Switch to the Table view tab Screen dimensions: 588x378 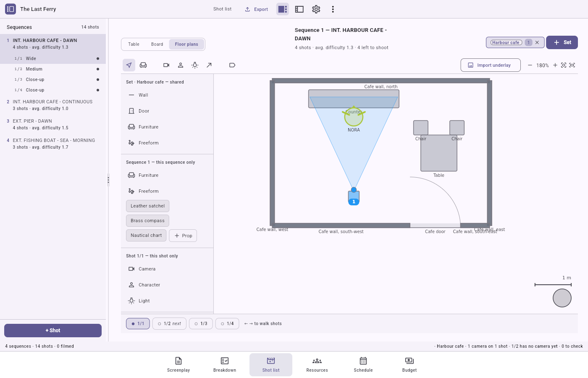click(x=134, y=44)
